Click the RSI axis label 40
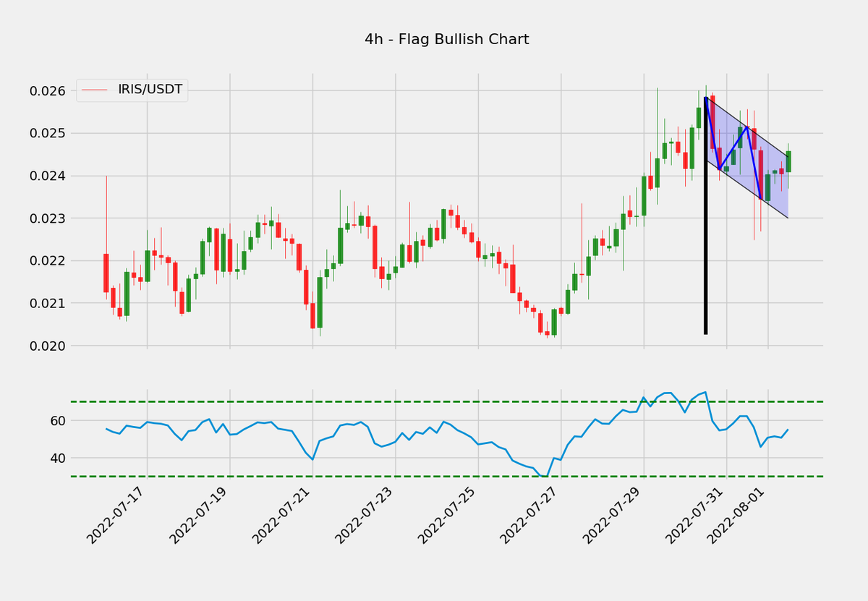This screenshot has width=868, height=601. coord(57,459)
